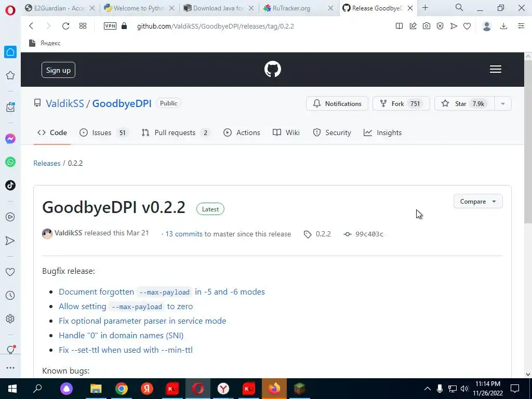Image resolution: width=532 pixels, height=399 pixels.
Task: Open sidebar player icon
Action: 10,217
